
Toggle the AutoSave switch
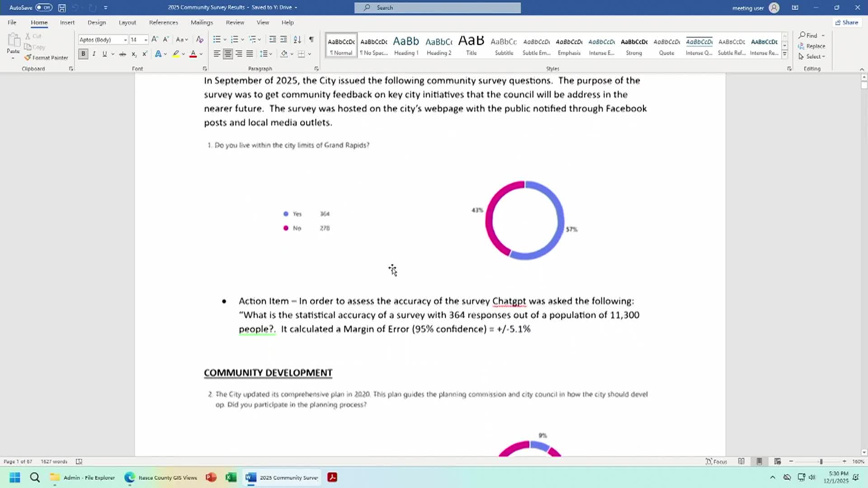coord(44,8)
